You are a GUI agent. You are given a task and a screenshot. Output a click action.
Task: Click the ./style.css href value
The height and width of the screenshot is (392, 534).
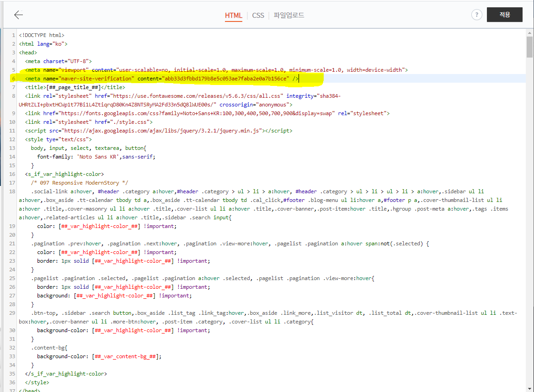pos(131,122)
